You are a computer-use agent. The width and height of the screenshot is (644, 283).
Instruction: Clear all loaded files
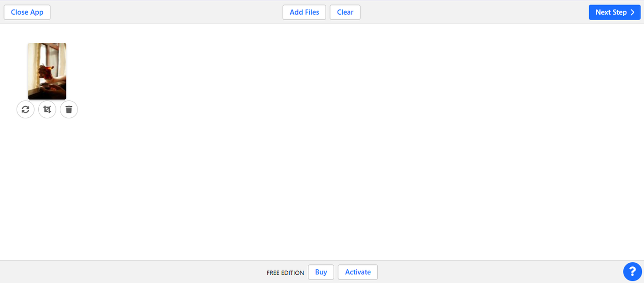[x=345, y=12]
